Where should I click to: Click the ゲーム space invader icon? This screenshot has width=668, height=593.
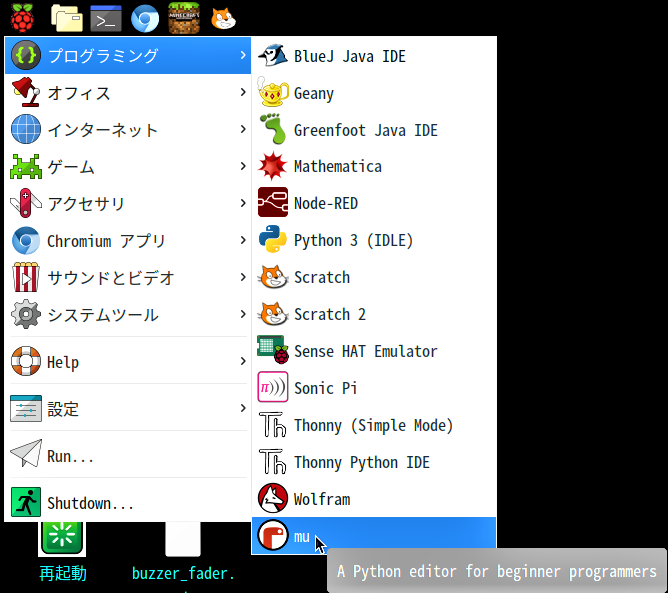click(26, 167)
